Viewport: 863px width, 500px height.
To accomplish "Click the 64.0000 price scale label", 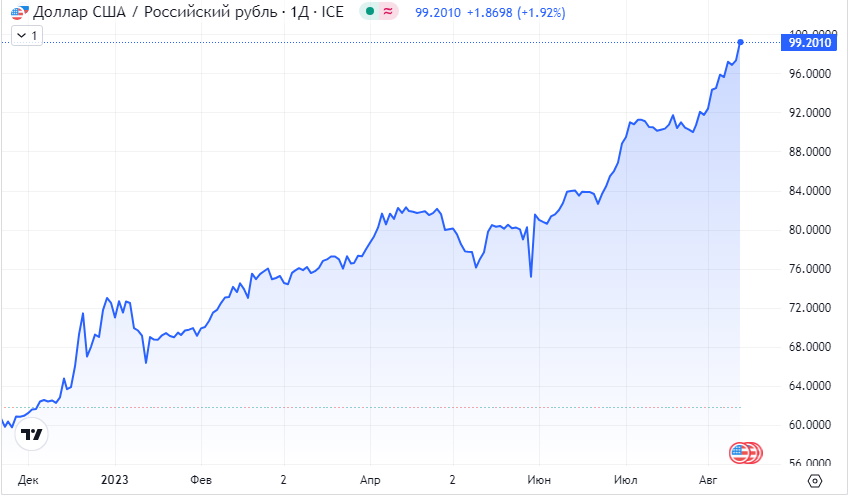I will point(810,386).
